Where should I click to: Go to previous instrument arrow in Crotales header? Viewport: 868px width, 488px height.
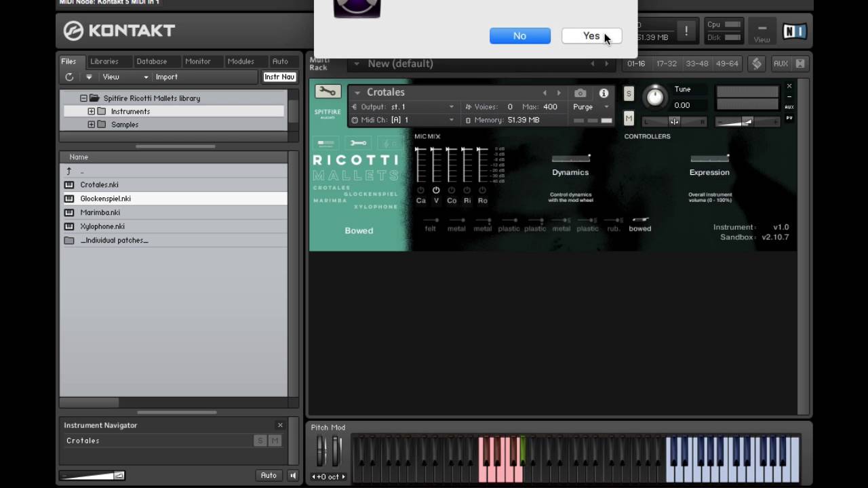(544, 93)
